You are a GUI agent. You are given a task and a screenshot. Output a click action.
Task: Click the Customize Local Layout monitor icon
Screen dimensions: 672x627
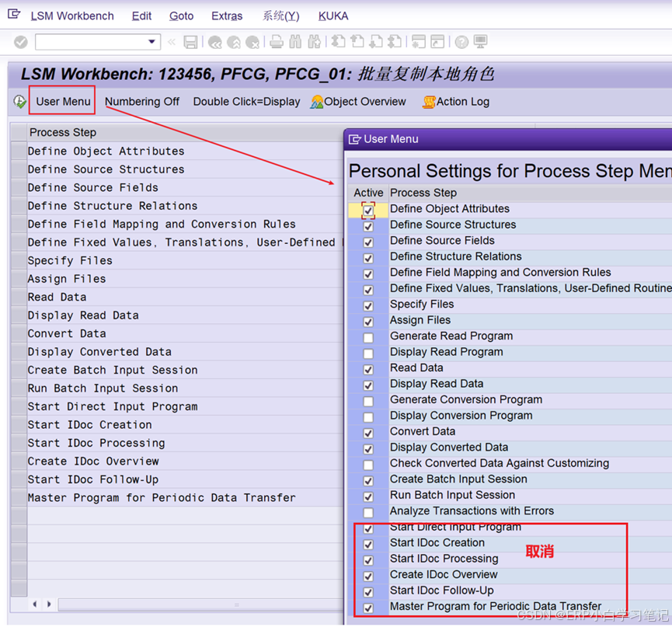pyautogui.click(x=480, y=42)
